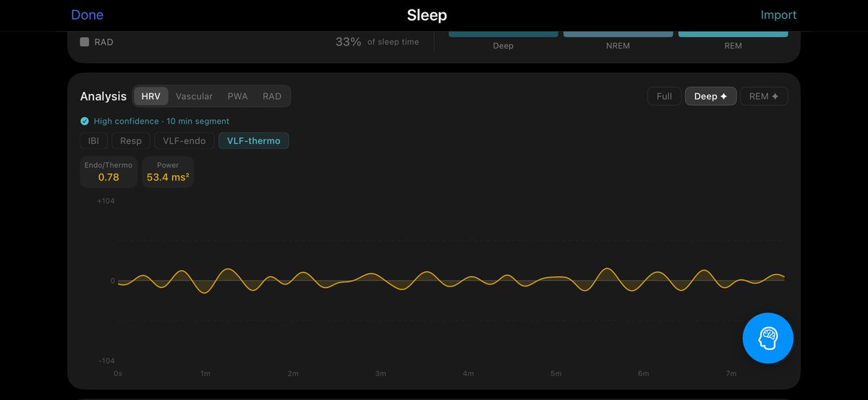Click the +104 y-axis label
868x400 pixels.
point(106,201)
